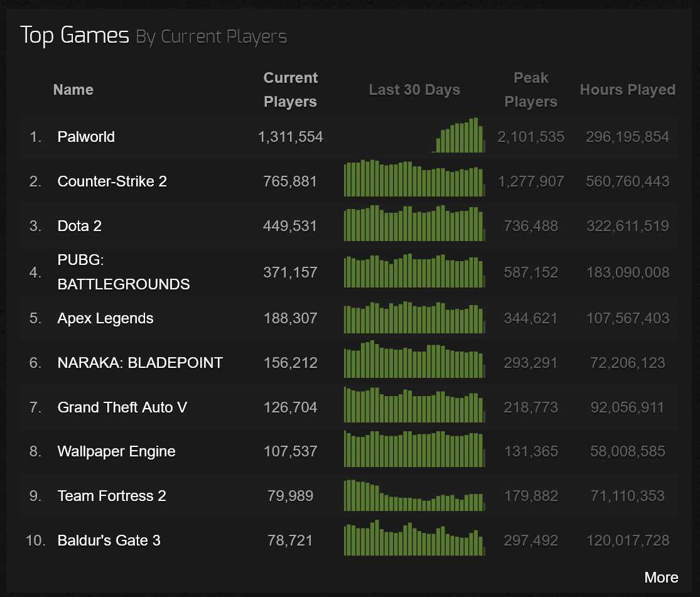Screen dimensions: 700x597
Task: Open the Wallpaper Engine link
Action: 117,451
